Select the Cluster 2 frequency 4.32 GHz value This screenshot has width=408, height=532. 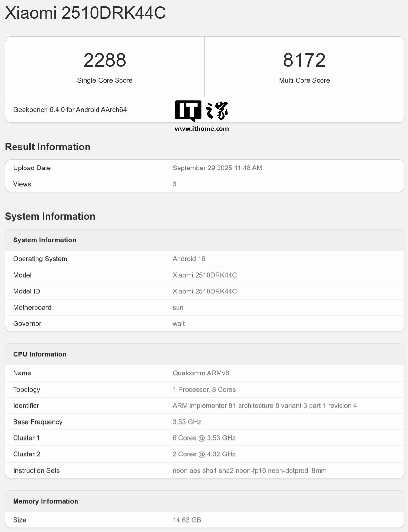tap(204, 454)
